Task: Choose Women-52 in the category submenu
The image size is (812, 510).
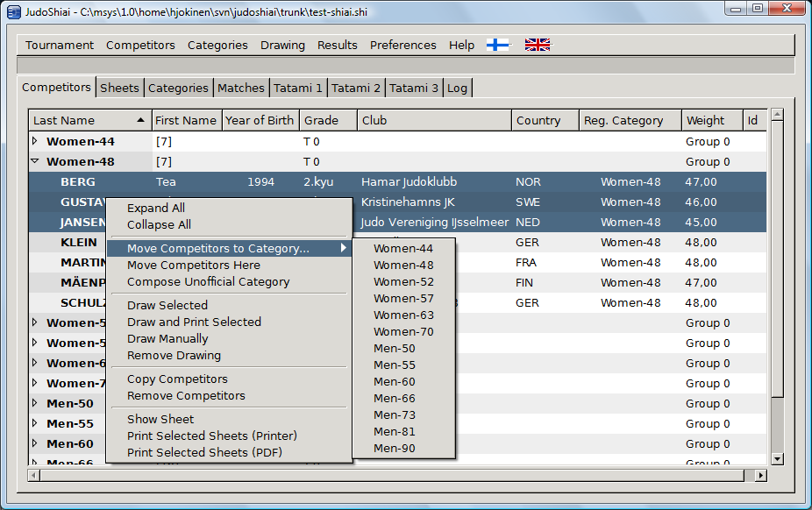Action: 403,281
